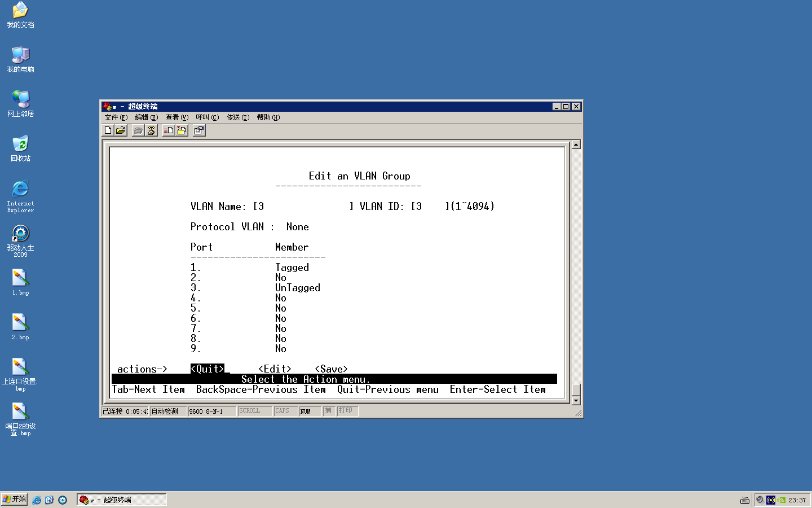Viewport: 812px width, 508px height.
Task: Open the 帮助(H) menu
Action: click(x=268, y=117)
